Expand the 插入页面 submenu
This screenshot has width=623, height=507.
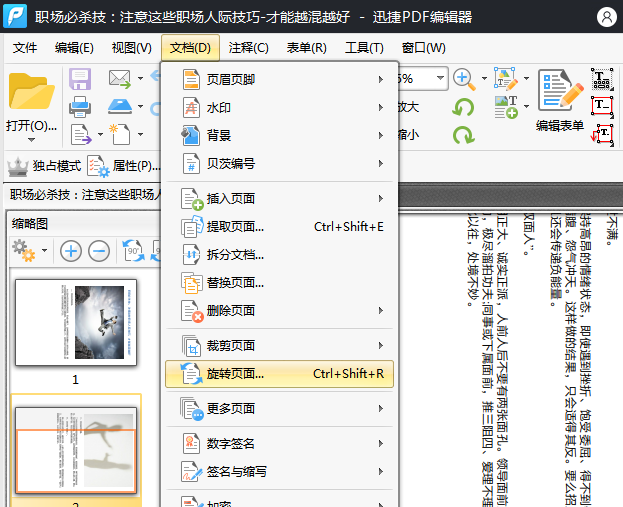point(279,199)
